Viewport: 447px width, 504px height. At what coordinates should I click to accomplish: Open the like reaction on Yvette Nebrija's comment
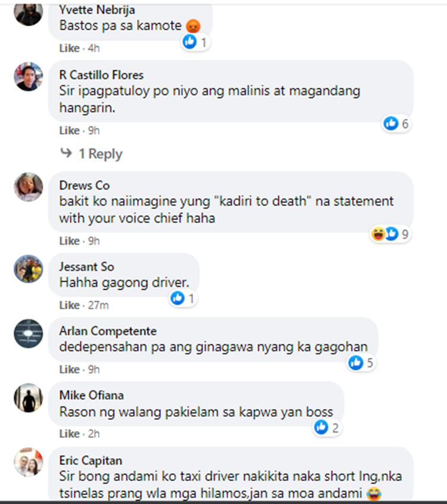195,42
